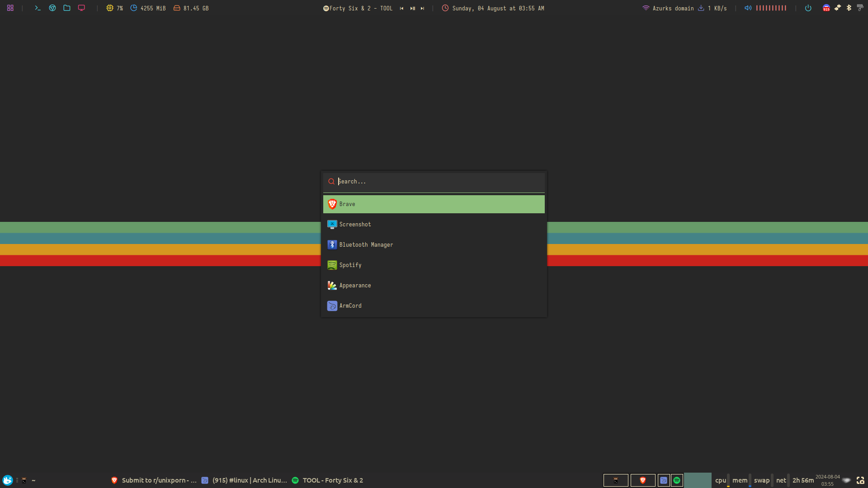Viewport: 868px width, 488px height.
Task: Open browser from top bar globe icon
Action: 52,8
